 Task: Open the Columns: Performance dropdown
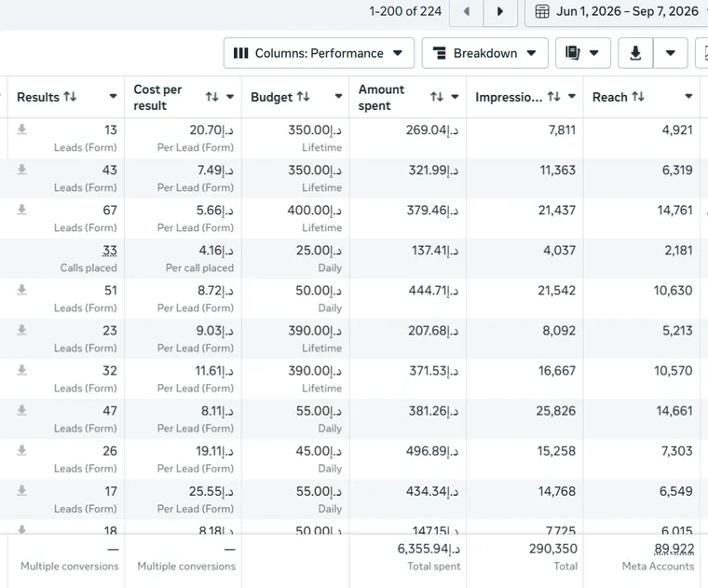[319, 53]
